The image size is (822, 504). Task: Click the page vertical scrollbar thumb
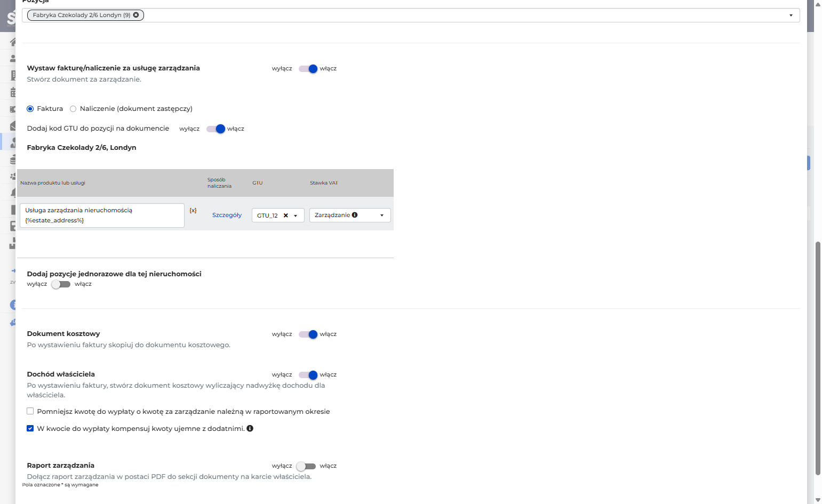point(818,358)
